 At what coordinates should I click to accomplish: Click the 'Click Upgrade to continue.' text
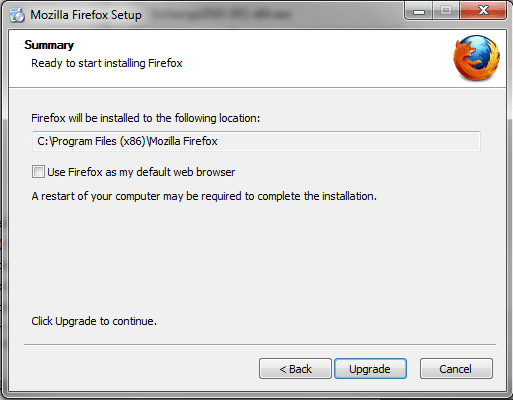(x=94, y=321)
